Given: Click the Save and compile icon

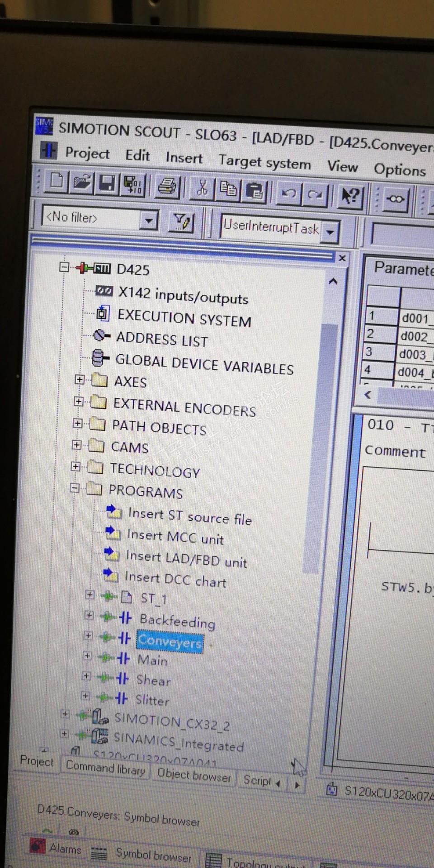Looking at the screenshot, I should coord(133,184).
